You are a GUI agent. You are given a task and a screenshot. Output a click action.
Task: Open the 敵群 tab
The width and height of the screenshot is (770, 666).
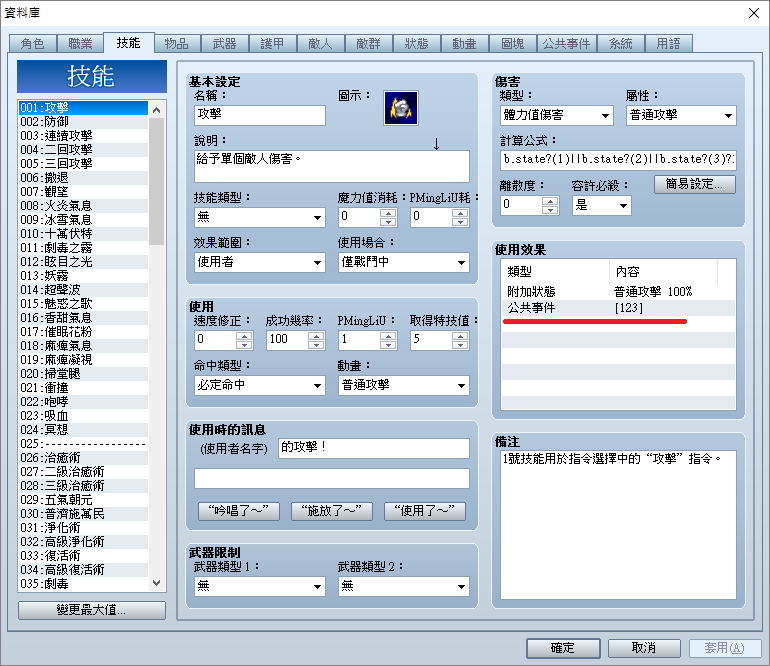pyautogui.click(x=368, y=44)
